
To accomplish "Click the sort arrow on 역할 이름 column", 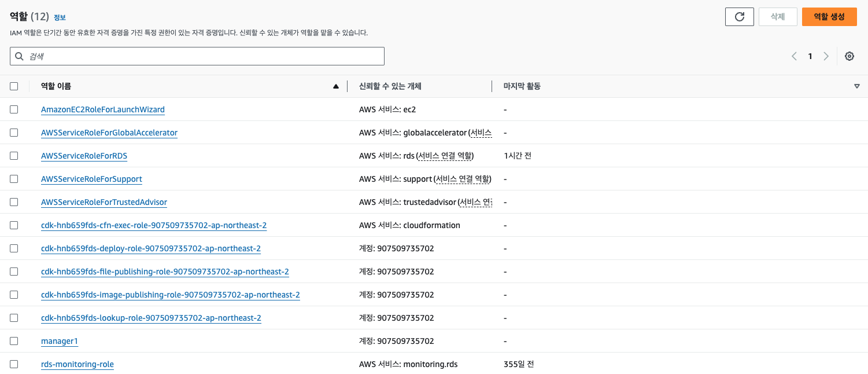I will (x=336, y=86).
